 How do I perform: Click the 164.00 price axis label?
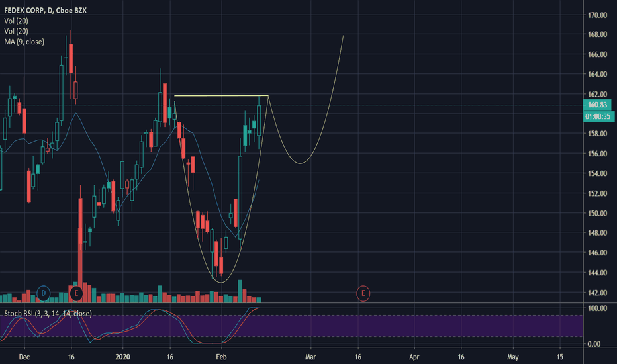597,74
